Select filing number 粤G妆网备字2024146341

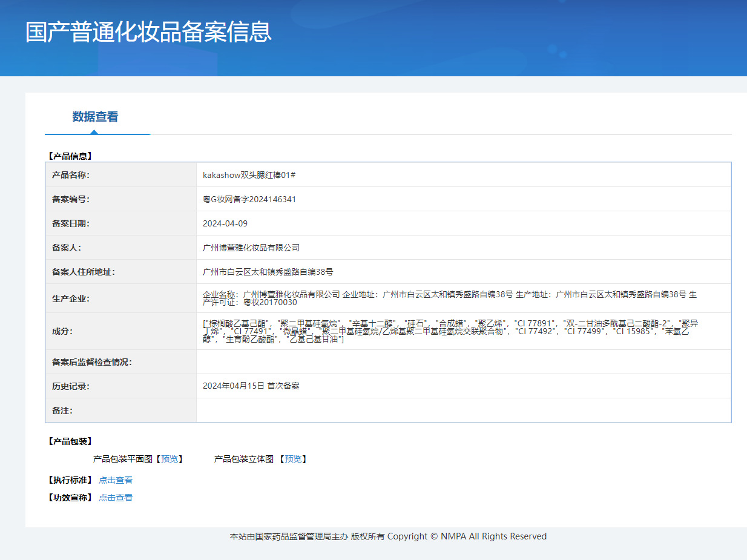[x=249, y=199]
